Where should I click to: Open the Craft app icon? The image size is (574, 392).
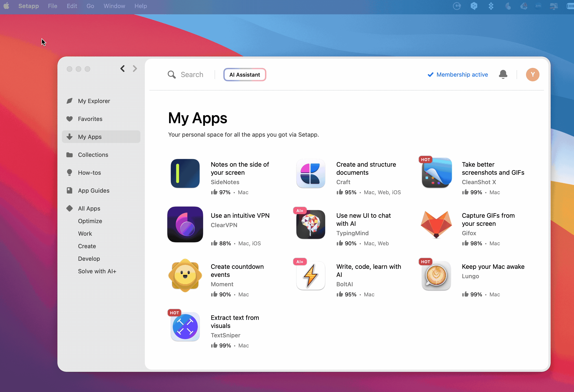[311, 173]
